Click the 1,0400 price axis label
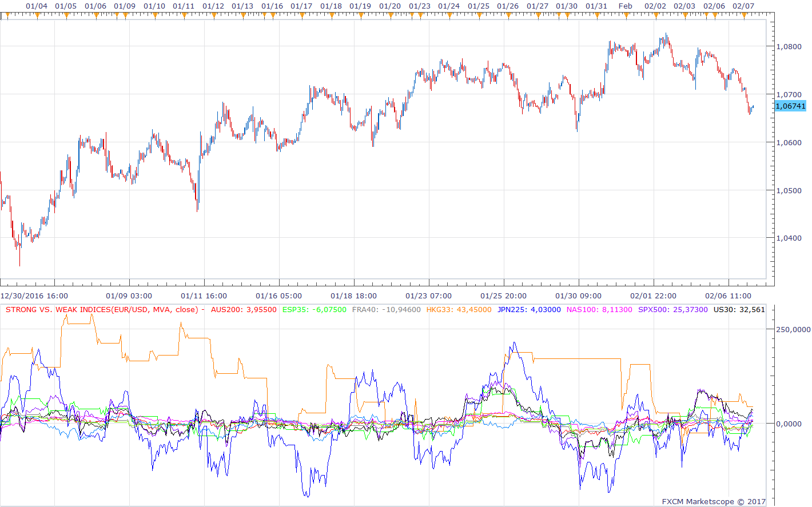 (789, 238)
